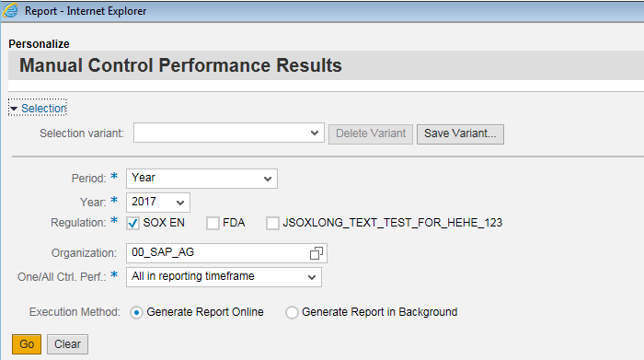Click the Selection link
The height and width of the screenshot is (360, 644).
(43, 109)
